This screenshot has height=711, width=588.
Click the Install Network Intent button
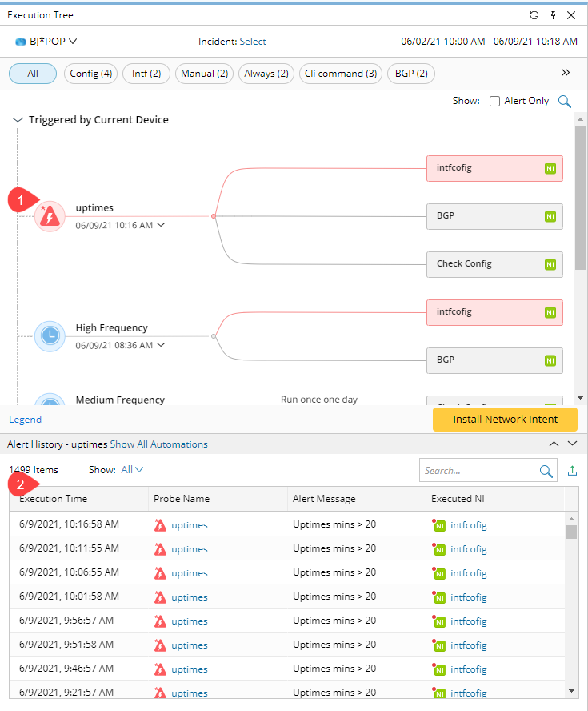tap(505, 420)
